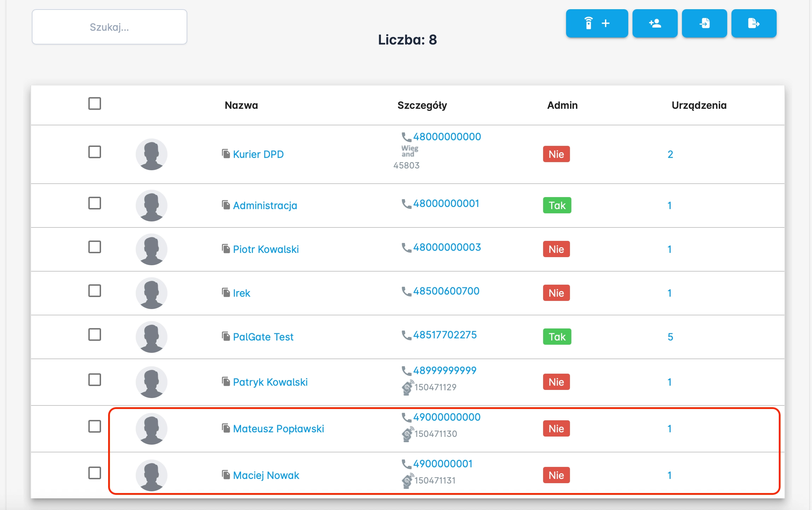Click copy icon beside Irek
The height and width of the screenshot is (510, 812).
(226, 292)
